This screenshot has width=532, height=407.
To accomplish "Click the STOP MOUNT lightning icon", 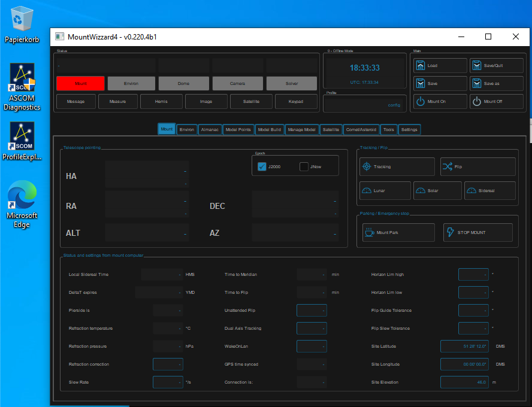I will [450, 232].
